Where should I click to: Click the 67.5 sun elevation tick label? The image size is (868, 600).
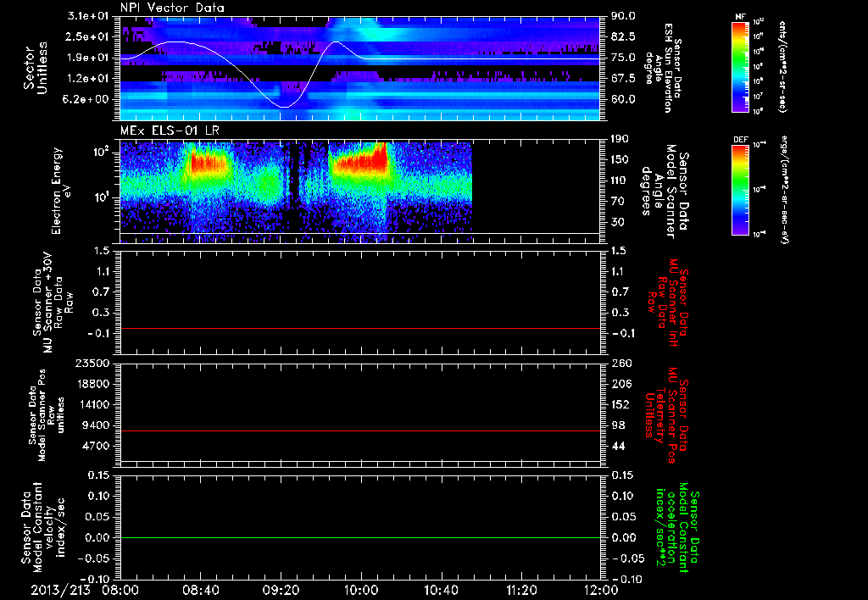pos(623,79)
